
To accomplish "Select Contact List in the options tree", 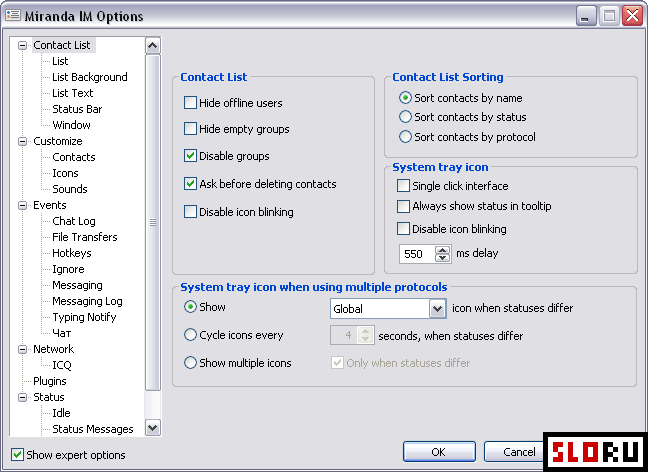I will [62, 45].
